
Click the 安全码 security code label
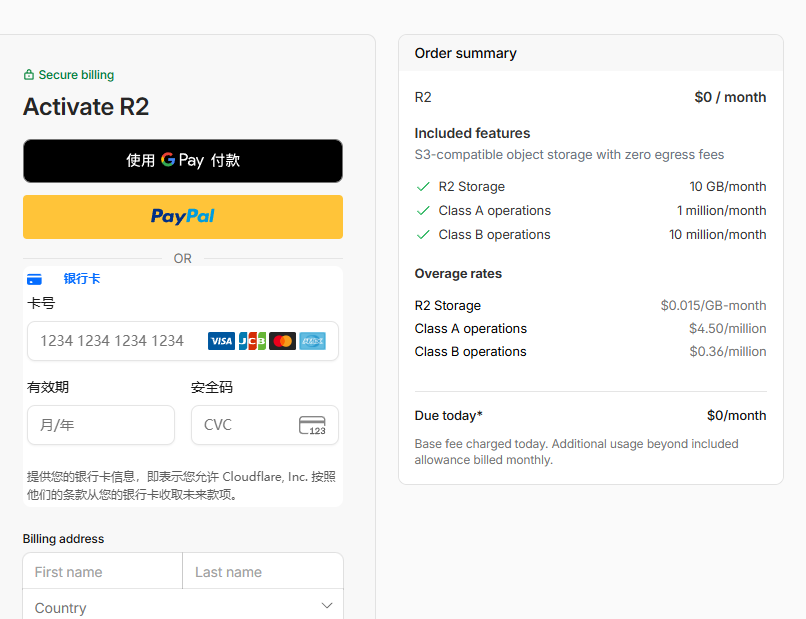(212, 387)
